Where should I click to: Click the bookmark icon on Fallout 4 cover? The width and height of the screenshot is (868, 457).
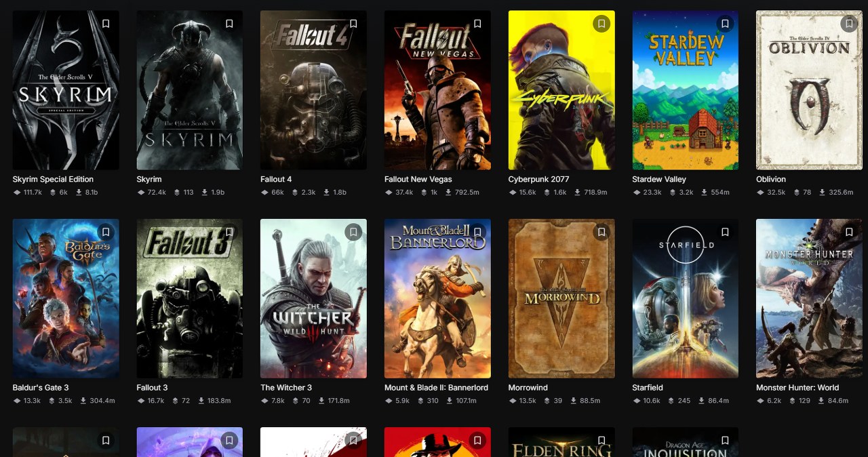click(x=353, y=24)
